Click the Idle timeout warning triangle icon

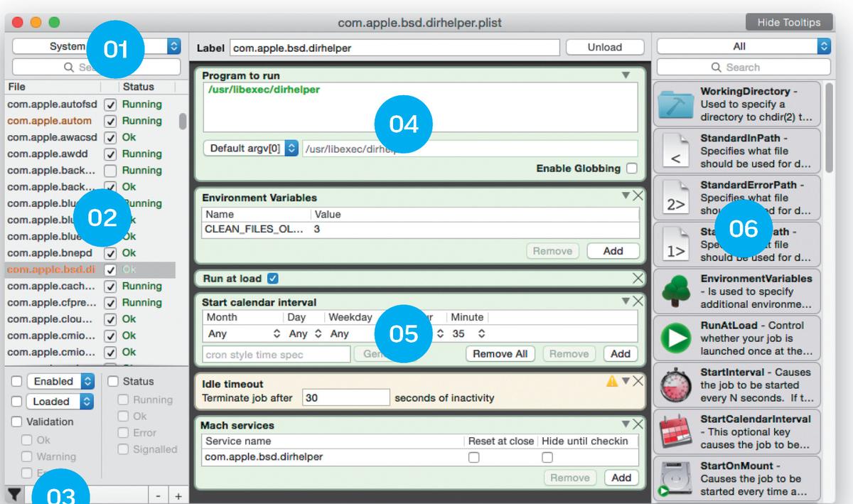pyautogui.click(x=611, y=382)
